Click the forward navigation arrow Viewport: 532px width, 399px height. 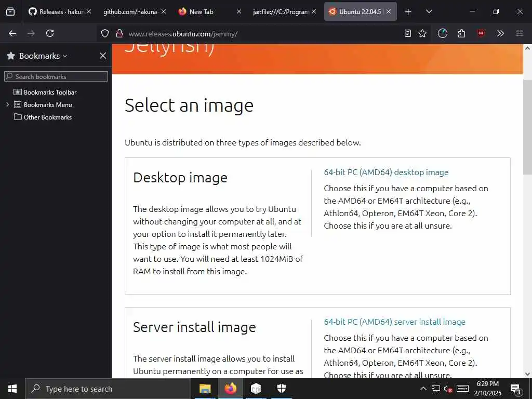[31, 33]
